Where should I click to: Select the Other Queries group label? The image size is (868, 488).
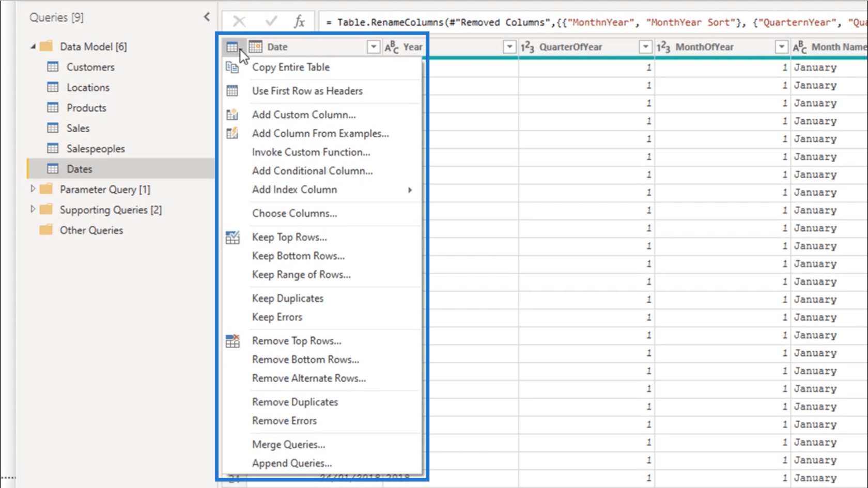[91, 230]
